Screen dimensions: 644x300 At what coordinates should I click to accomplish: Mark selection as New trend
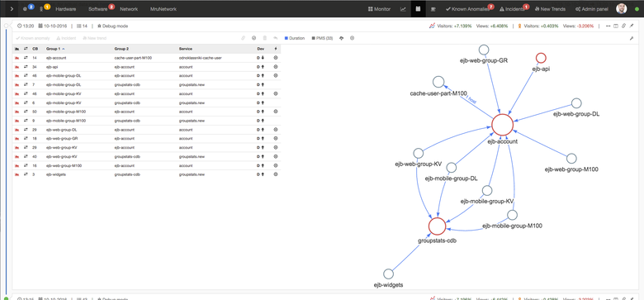pos(94,38)
